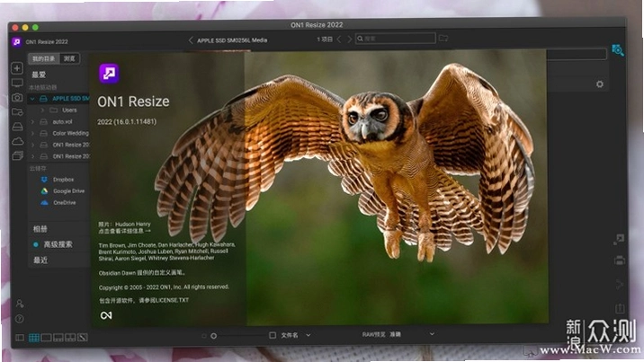Expand the Users folder
The width and height of the screenshot is (644, 362).
(42, 110)
